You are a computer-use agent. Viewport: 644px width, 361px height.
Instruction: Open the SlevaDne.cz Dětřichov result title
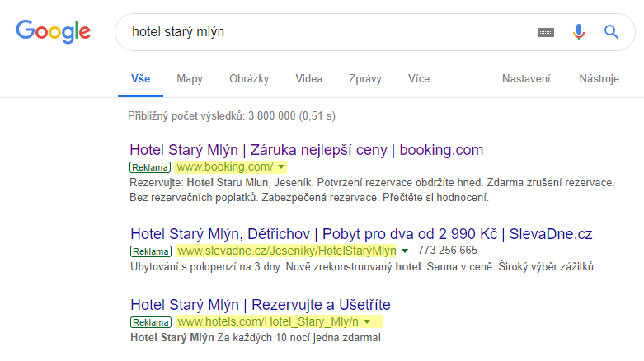click(361, 234)
